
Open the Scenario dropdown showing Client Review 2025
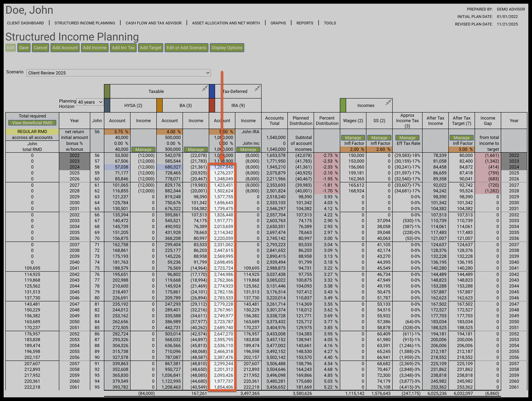[119, 73]
